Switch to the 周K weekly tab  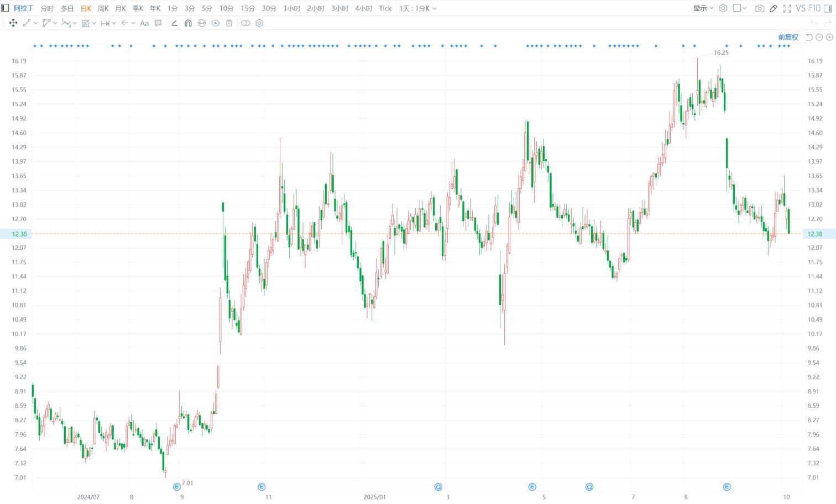click(x=103, y=8)
